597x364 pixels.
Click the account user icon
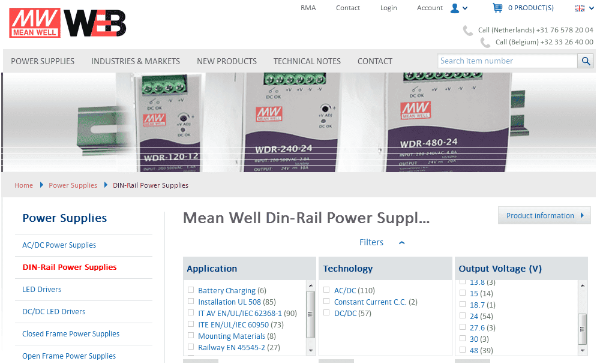pyautogui.click(x=455, y=8)
